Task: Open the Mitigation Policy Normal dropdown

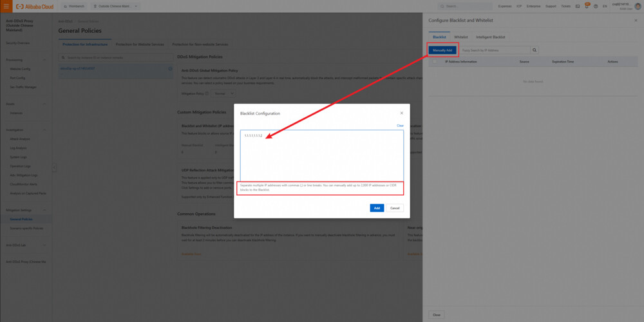Action: pyautogui.click(x=224, y=93)
